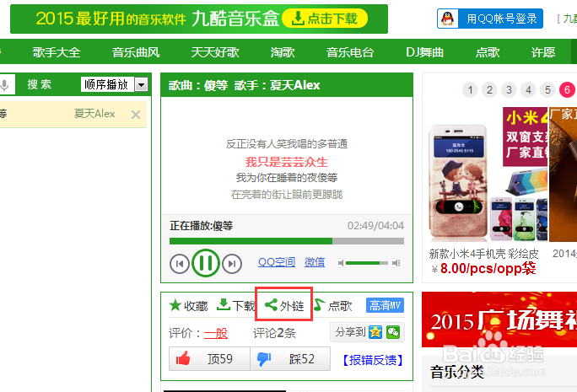The image size is (577, 392).
Task: Open 音乐曲风 menu
Action: pos(136,52)
